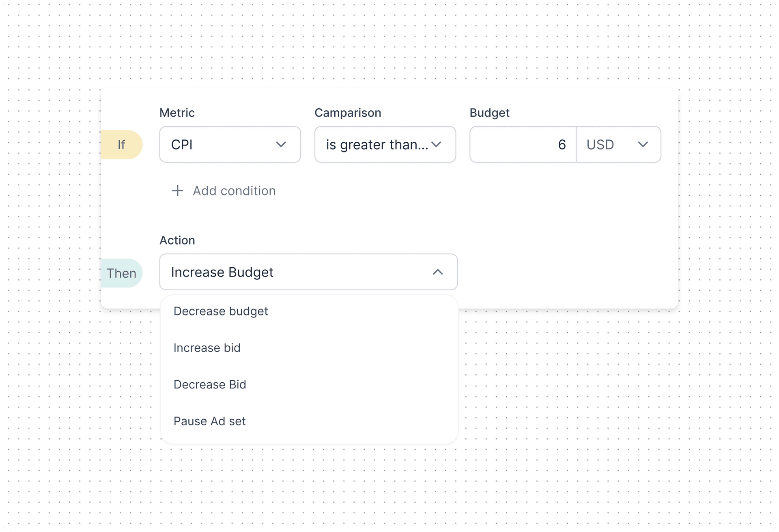The width and height of the screenshot is (779, 532).
Task: Click the 'Action' field label
Action: (x=177, y=240)
